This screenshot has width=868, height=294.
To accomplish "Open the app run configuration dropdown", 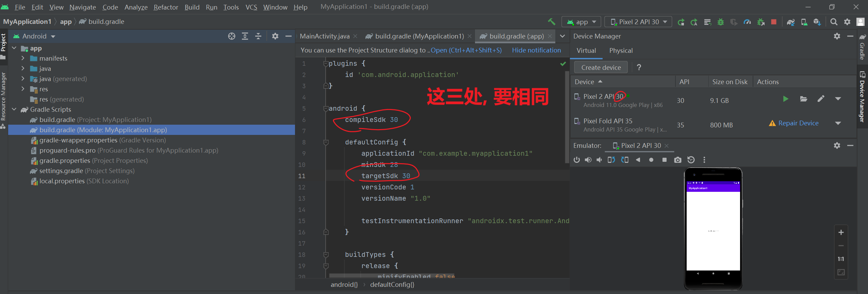I will [581, 22].
